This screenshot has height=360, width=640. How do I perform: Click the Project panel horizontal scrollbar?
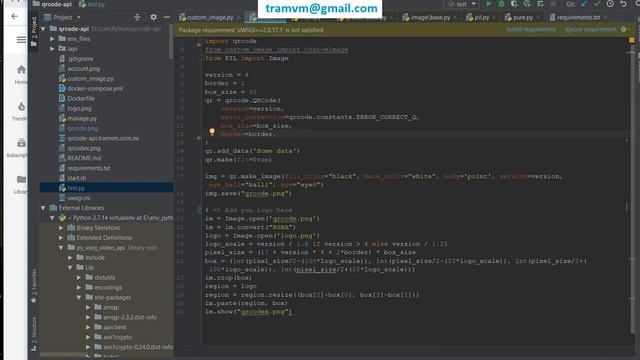pyautogui.click(x=63, y=355)
